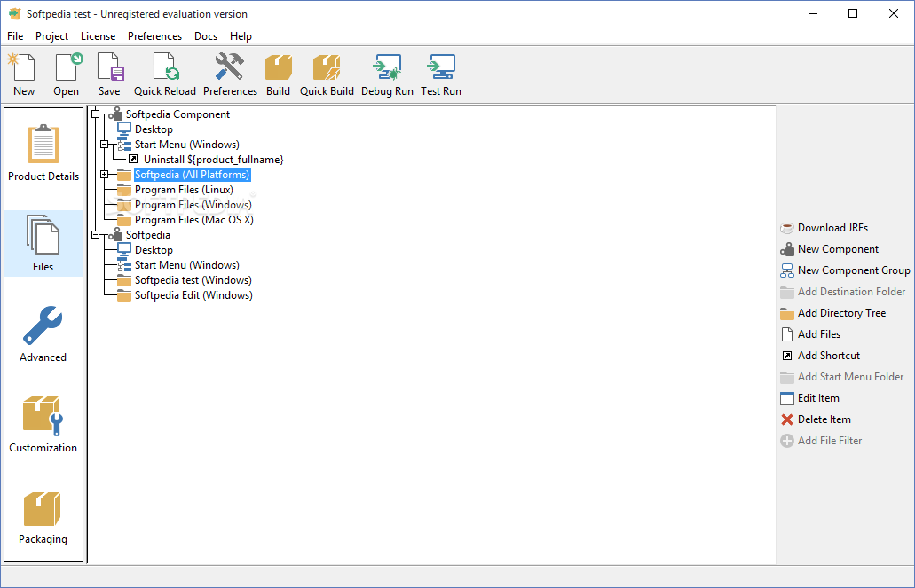Select the Files section in sidebar
The image size is (915, 588).
pyautogui.click(x=43, y=243)
